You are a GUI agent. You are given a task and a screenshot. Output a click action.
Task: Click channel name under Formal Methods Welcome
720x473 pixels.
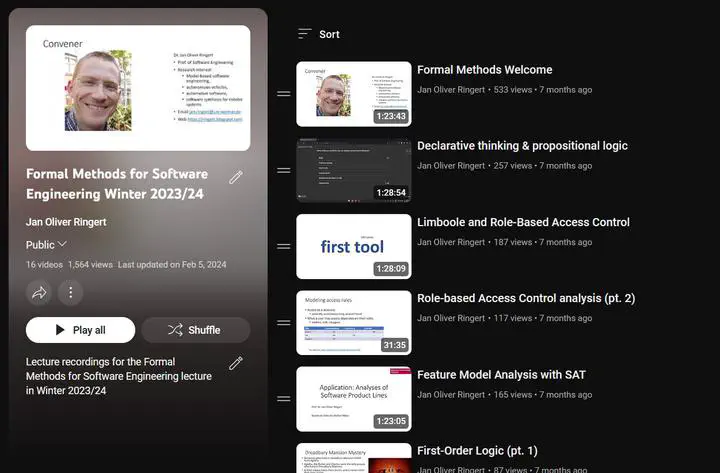(451, 90)
